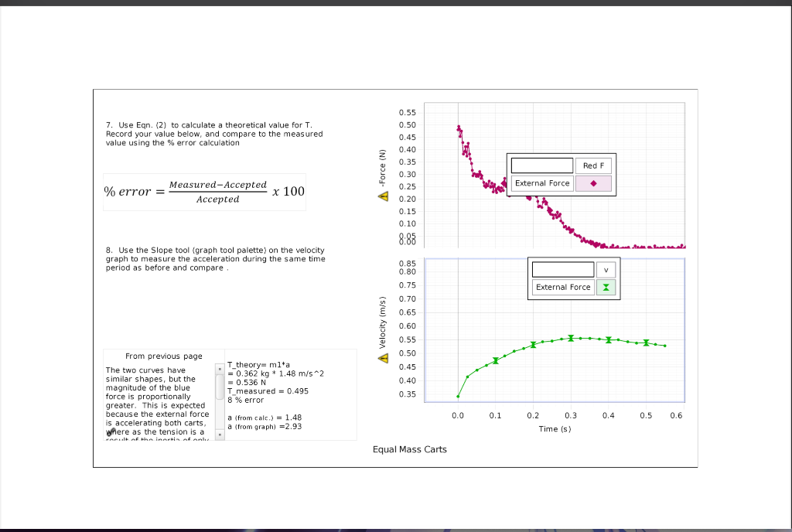Toggle the External Force entry in the force graph legend

(x=541, y=183)
